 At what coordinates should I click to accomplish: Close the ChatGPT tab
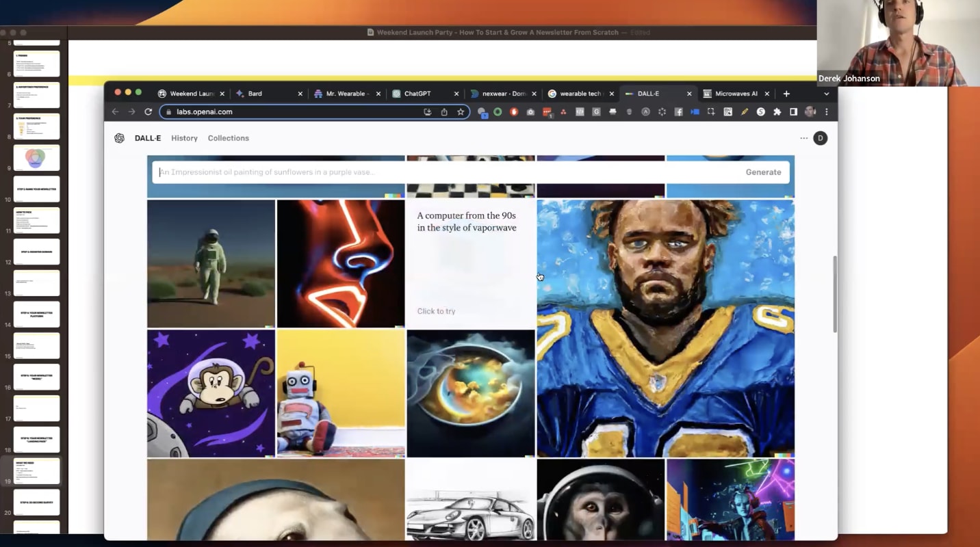coord(456,94)
